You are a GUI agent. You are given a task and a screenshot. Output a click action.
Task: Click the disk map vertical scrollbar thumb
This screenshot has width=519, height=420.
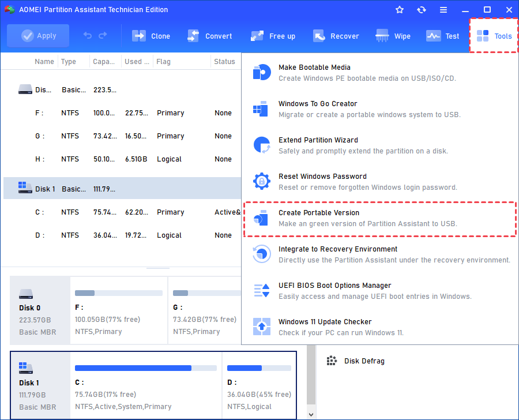pyautogui.click(x=311, y=374)
